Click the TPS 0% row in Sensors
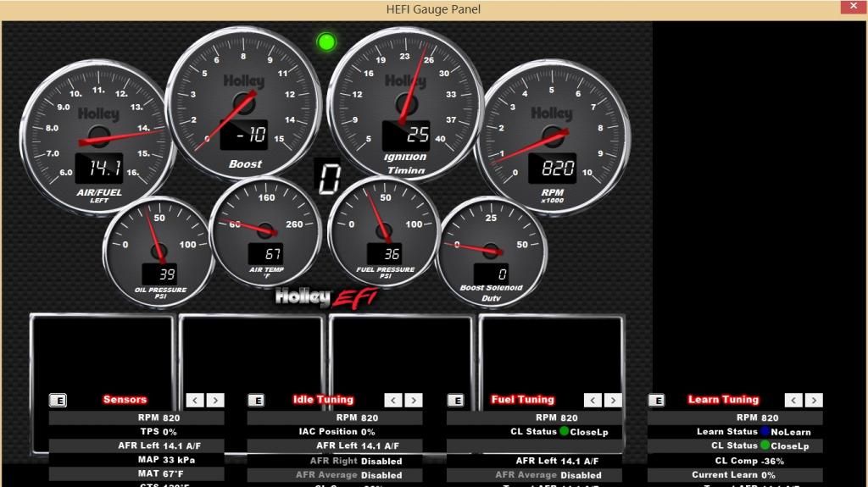Viewport: 868px width, 487px height. point(136,432)
